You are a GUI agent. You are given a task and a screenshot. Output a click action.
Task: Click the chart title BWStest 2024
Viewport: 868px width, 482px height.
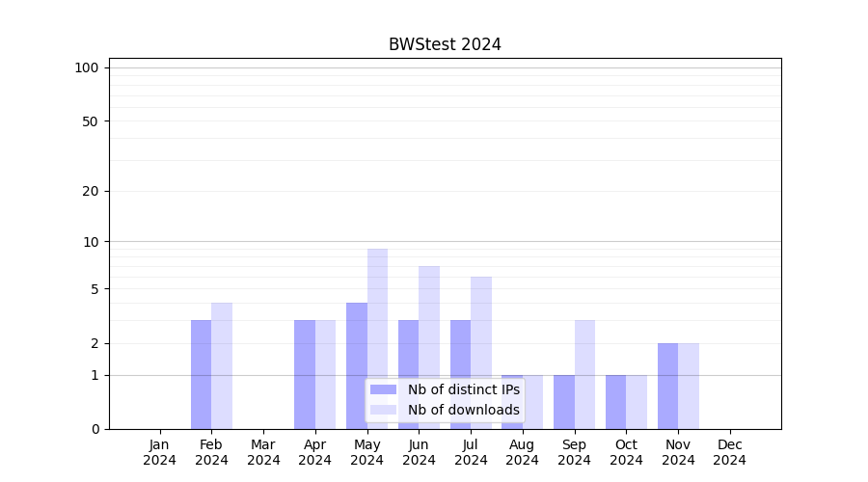pos(445,44)
